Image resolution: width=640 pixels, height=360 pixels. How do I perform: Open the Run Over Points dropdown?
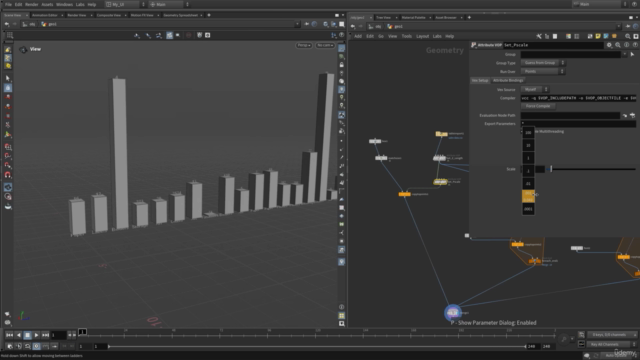pos(543,71)
